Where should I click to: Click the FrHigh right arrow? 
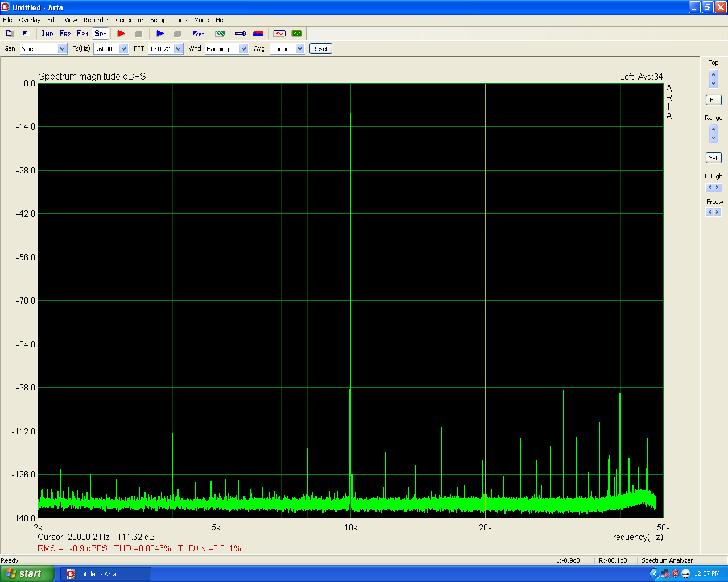point(717,188)
